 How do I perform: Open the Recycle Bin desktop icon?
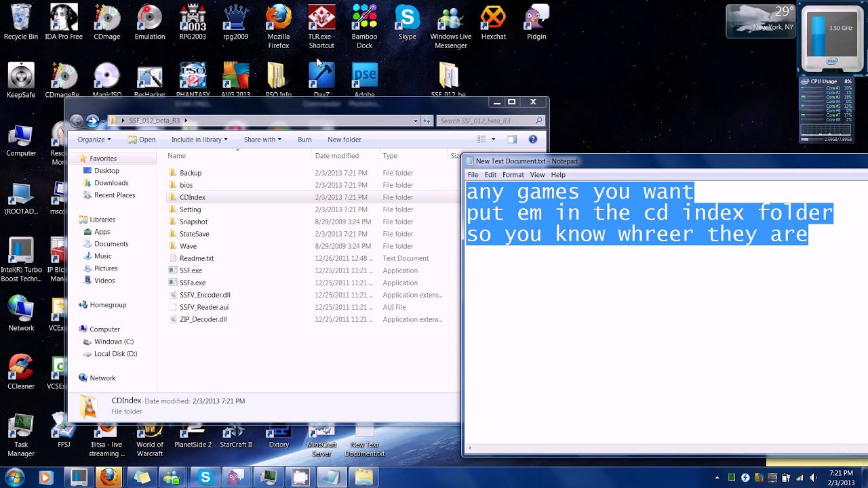click(21, 22)
